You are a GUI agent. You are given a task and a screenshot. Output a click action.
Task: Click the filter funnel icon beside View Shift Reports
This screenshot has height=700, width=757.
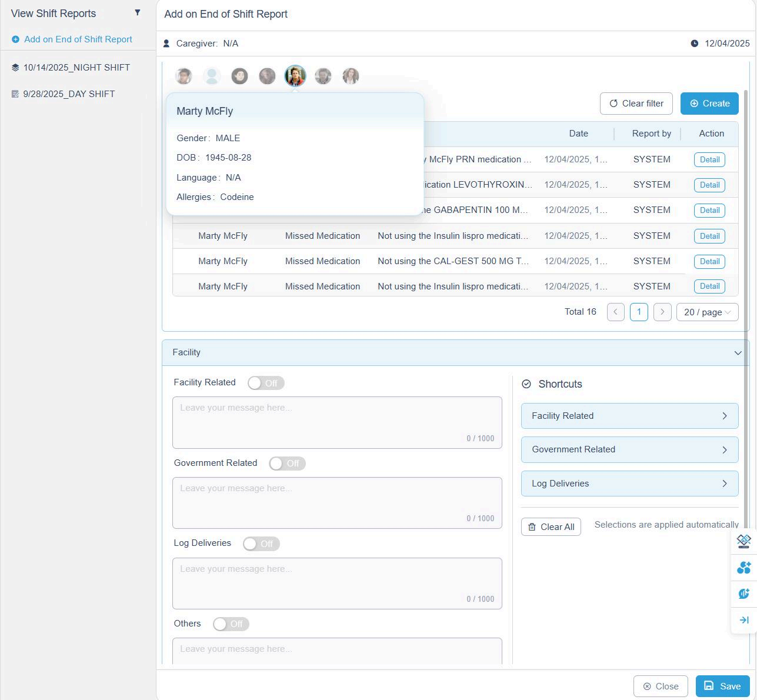click(138, 12)
